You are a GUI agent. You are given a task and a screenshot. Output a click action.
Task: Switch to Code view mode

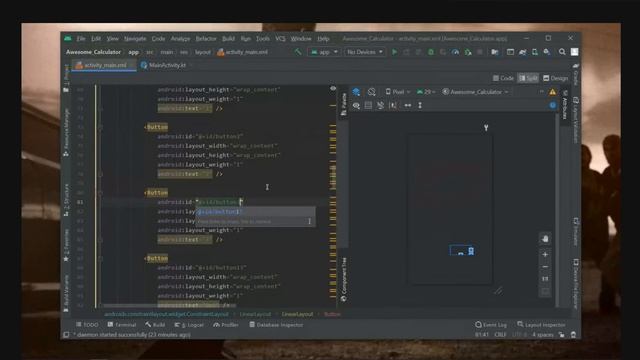pos(503,78)
